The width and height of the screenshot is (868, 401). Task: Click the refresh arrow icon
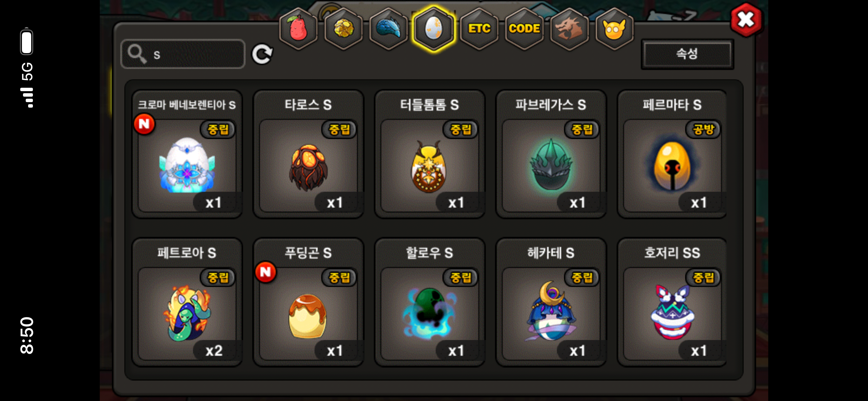[x=262, y=54]
